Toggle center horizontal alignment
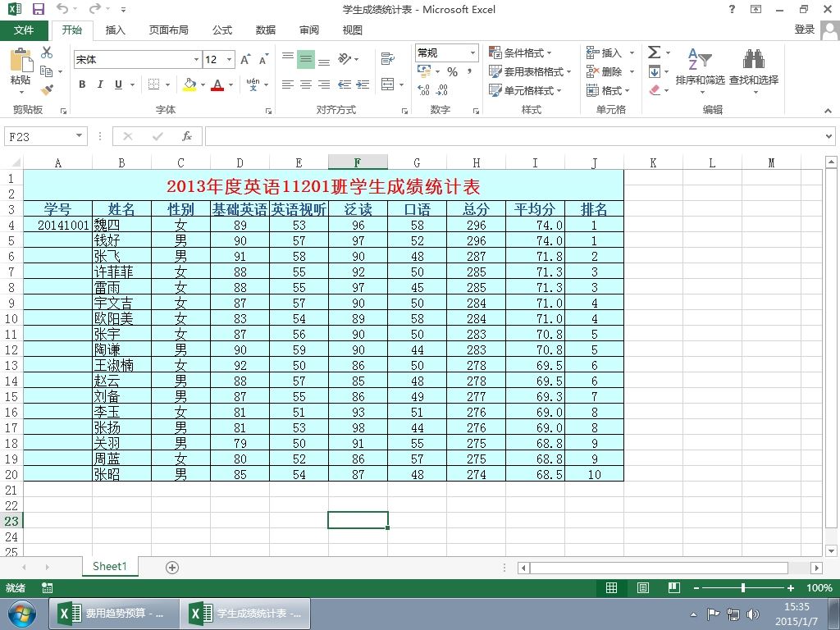840x630 pixels. [x=306, y=84]
